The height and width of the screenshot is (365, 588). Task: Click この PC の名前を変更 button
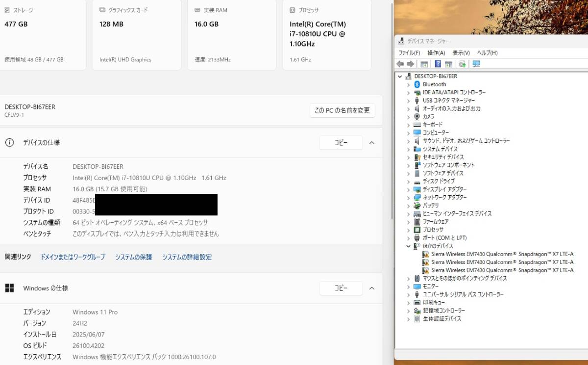(x=342, y=110)
